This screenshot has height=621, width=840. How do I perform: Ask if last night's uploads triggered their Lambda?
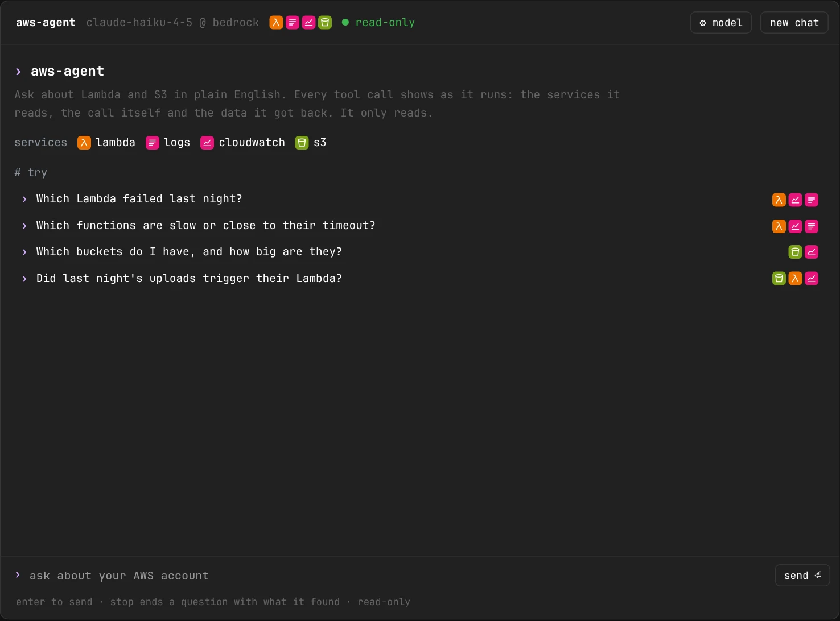[x=420, y=279]
